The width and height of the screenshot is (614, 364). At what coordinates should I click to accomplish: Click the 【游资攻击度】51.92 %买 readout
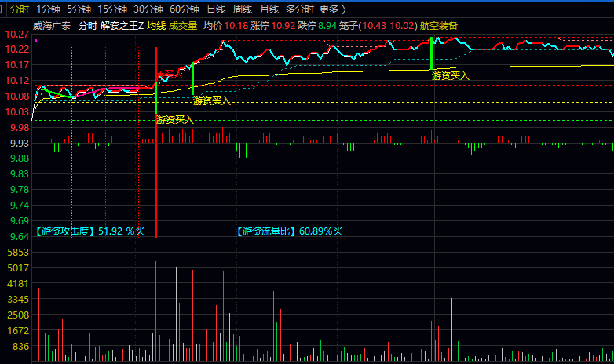point(90,231)
